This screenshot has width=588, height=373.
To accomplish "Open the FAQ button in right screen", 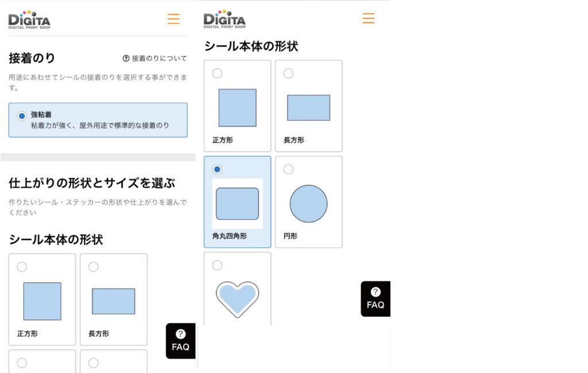I will tap(376, 299).
